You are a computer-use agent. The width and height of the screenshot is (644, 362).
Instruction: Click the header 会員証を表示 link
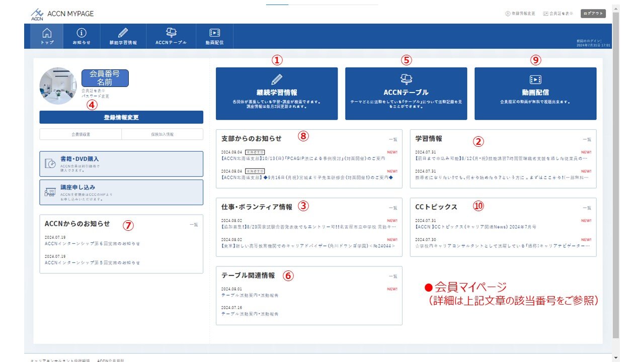coord(558,14)
